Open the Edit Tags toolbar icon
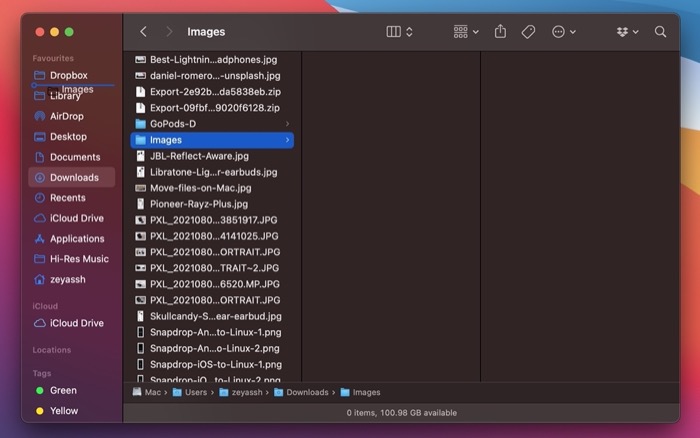 (x=528, y=32)
